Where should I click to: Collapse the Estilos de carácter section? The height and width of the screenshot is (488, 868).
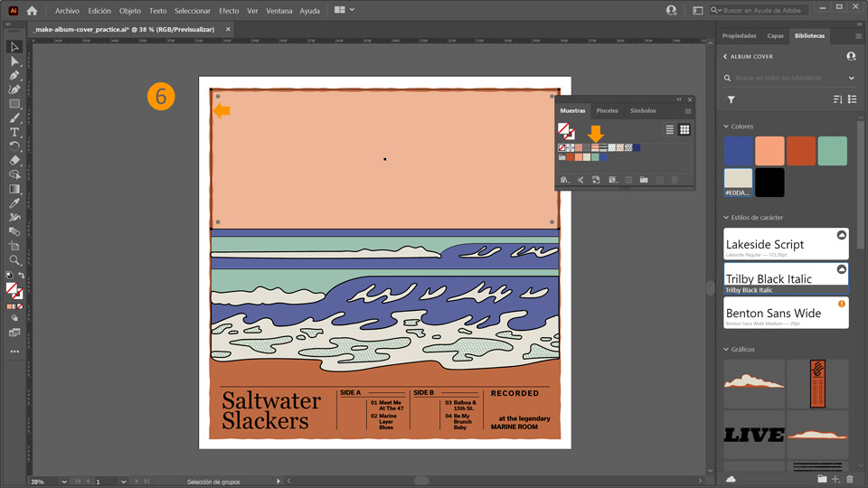726,218
